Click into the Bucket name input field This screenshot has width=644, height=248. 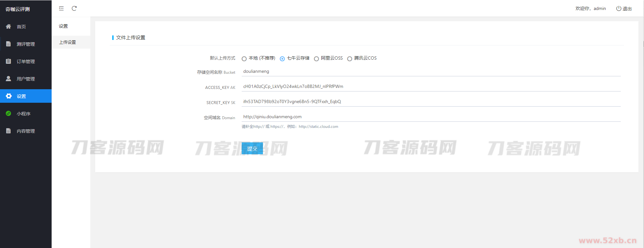[431, 72]
